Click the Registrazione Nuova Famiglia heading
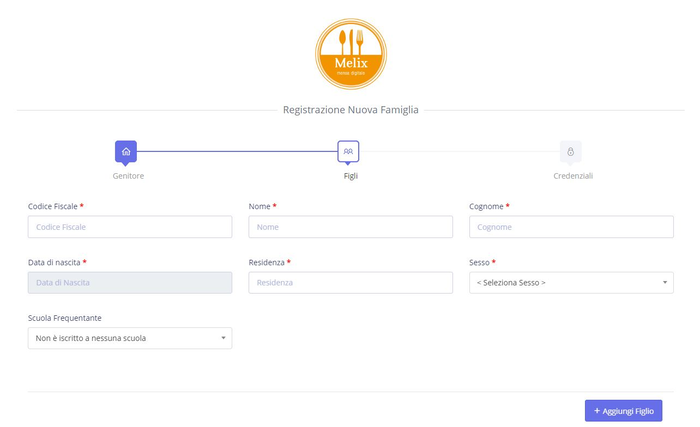 (350, 109)
